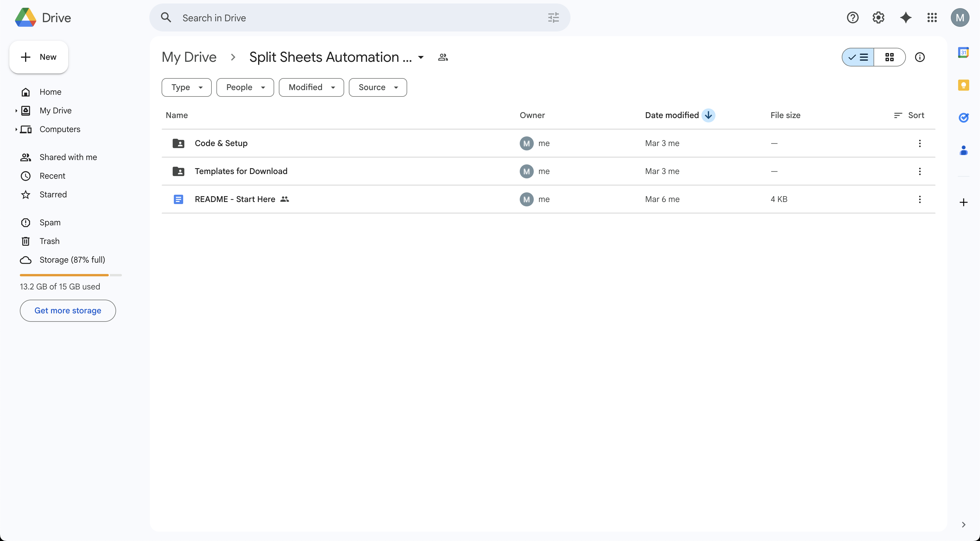Image resolution: width=980 pixels, height=541 pixels.
Task: Switch to grid layout view
Action: coord(889,57)
